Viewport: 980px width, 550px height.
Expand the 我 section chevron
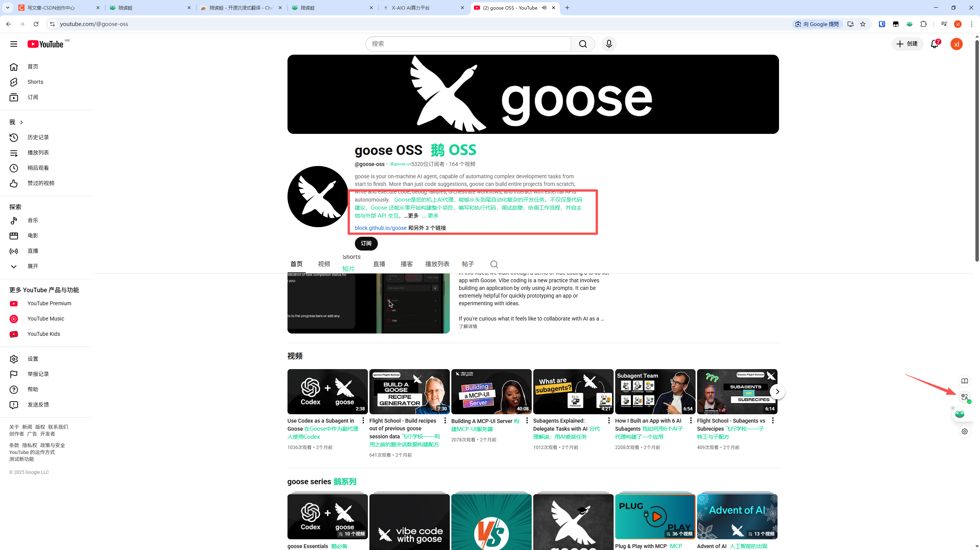point(21,122)
